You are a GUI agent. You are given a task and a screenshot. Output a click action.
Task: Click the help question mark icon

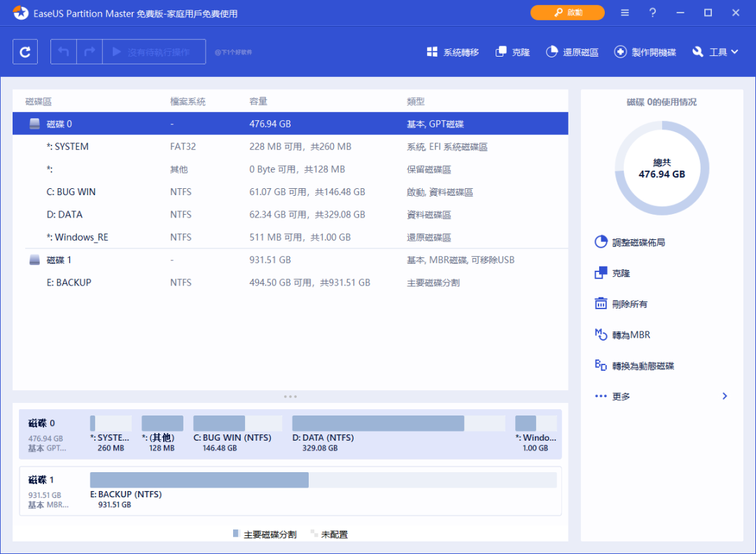click(x=652, y=13)
